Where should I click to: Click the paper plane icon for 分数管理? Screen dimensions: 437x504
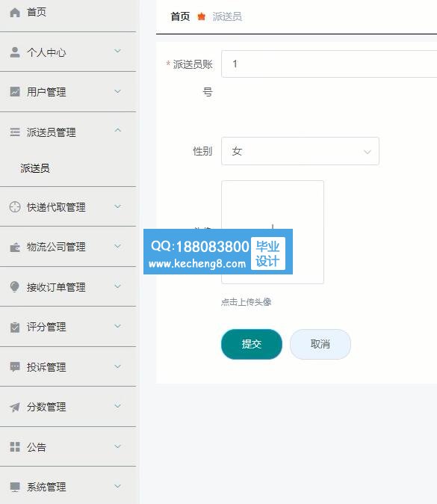(15, 407)
